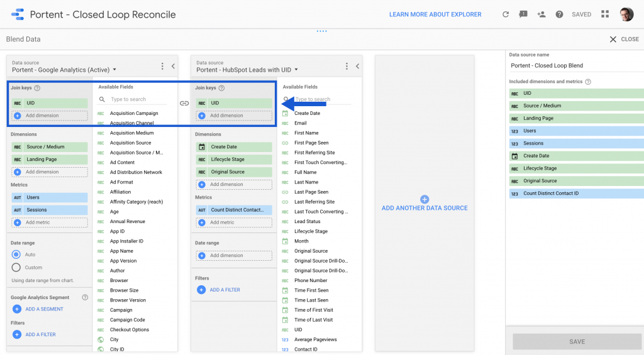
Task: Click the ADD ANOTHER DATA SOURCE text link
Action: tap(425, 208)
